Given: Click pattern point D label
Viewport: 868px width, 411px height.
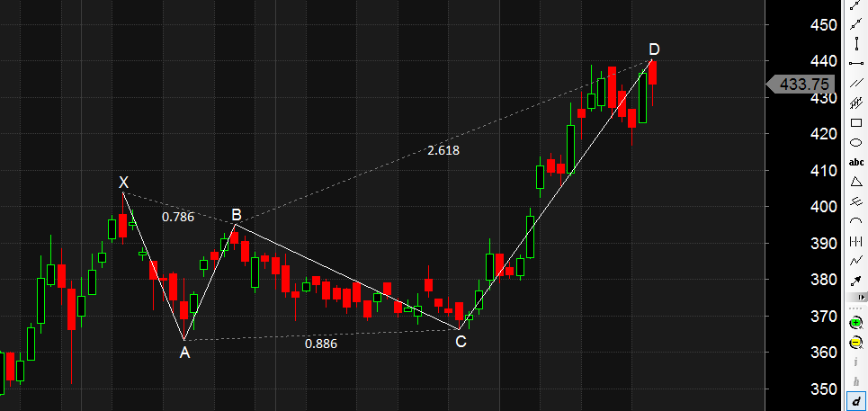Looking at the screenshot, I should pyautogui.click(x=654, y=48).
